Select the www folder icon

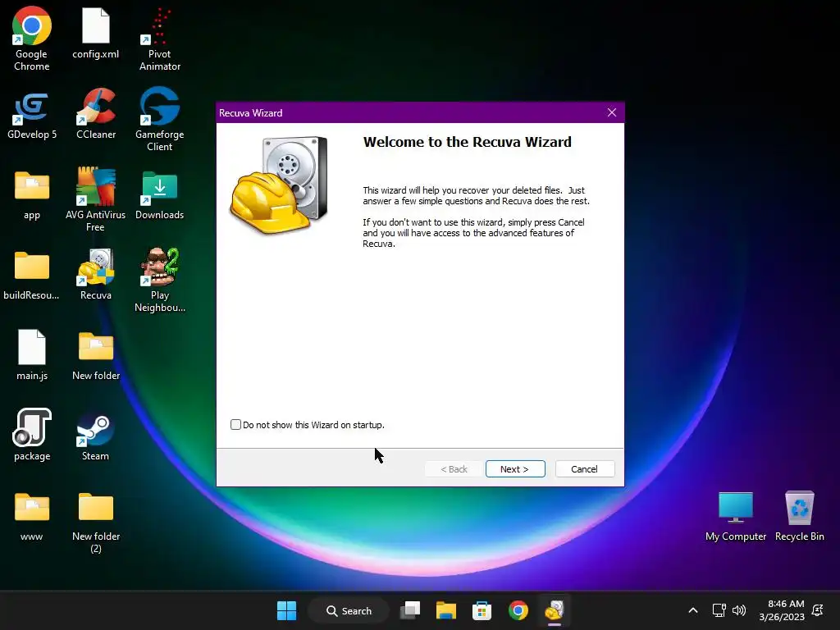[x=32, y=517]
